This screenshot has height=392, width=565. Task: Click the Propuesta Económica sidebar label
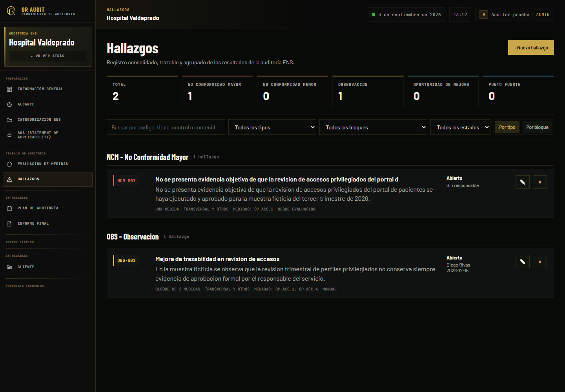(25, 286)
